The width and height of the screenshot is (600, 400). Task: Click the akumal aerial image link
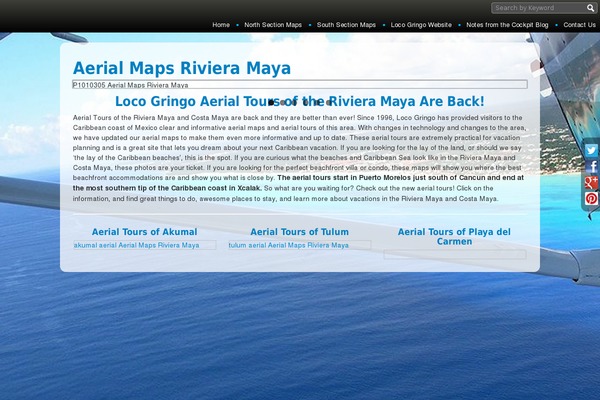(145, 245)
